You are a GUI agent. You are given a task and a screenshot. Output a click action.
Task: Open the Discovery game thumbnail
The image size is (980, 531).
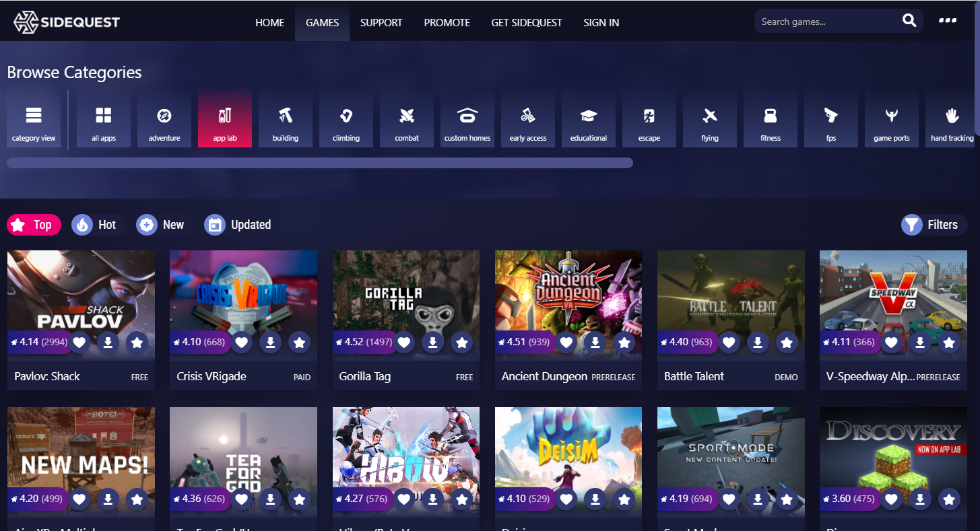pos(893,462)
